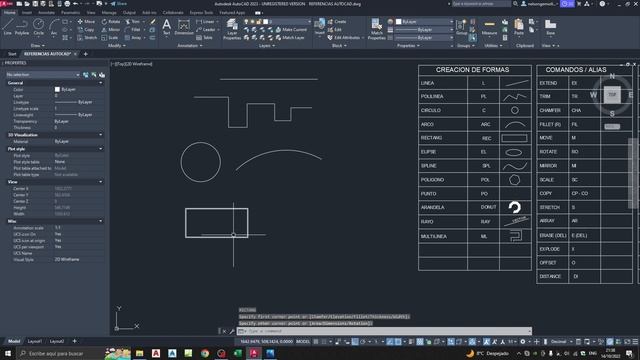Open the Insert ribbon tab

click(x=27, y=13)
